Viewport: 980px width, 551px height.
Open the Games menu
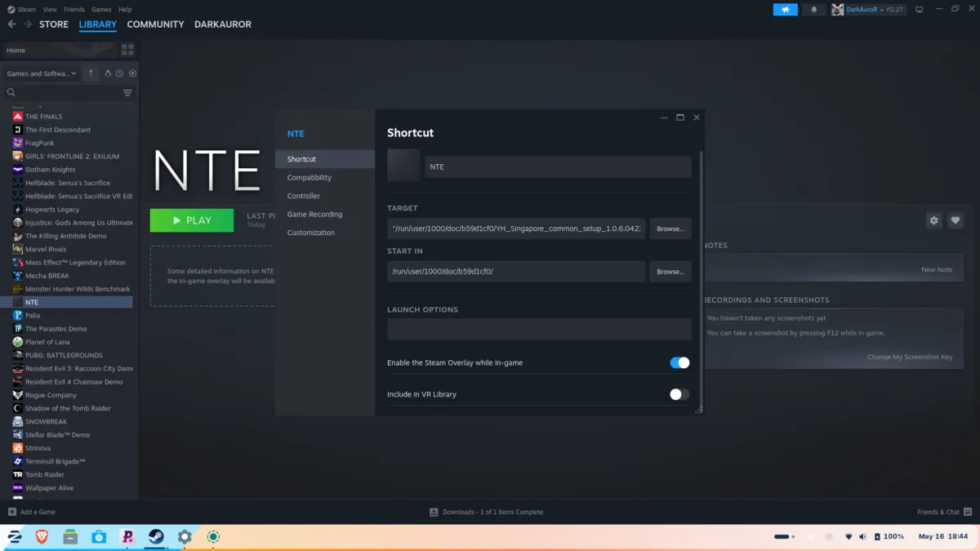[x=101, y=10]
